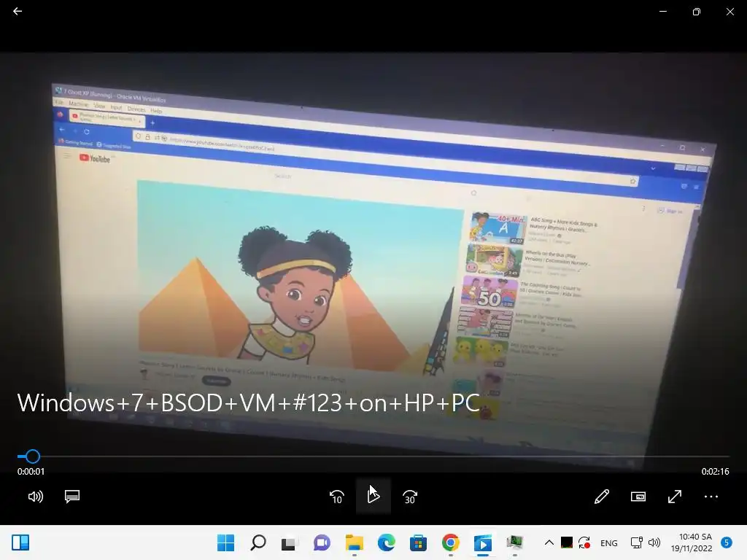Switch to mini view mode

[638, 497]
